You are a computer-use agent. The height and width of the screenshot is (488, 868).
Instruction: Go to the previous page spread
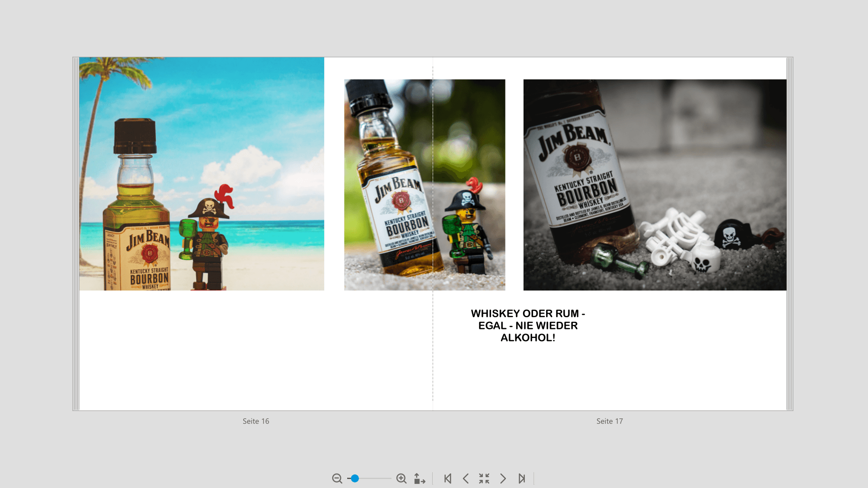click(466, 479)
